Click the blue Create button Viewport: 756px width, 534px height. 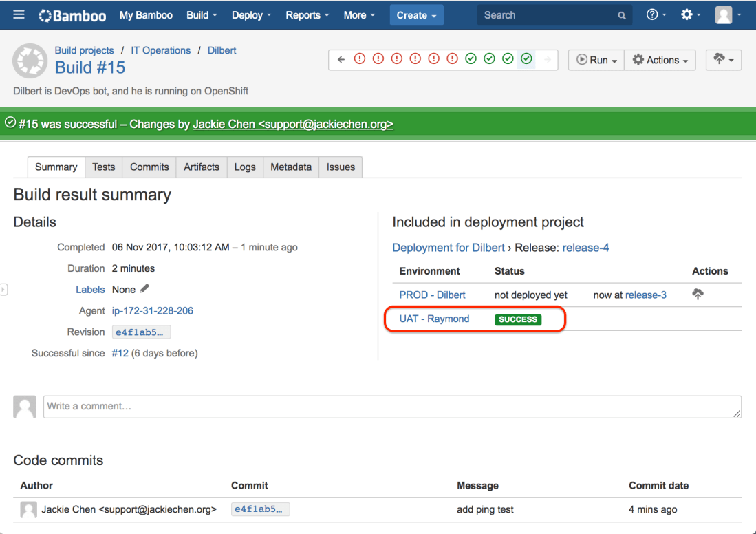point(416,15)
